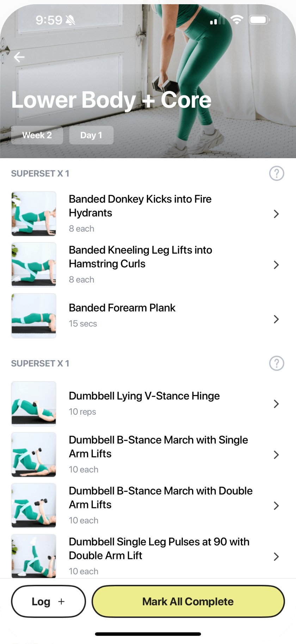
Task: Tap the plus icon on Log button
Action: point(61,601)
